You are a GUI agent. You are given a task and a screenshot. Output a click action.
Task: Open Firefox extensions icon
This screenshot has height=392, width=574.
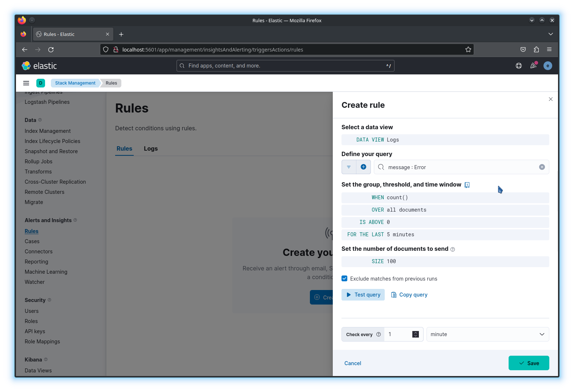tap(536, 49)
